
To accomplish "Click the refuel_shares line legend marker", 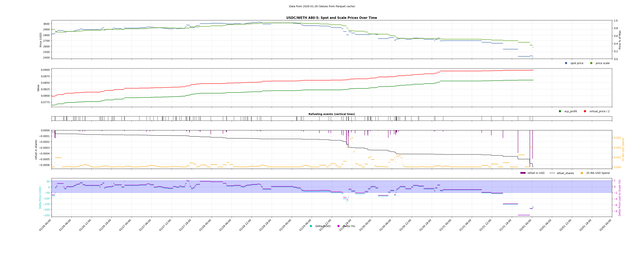I will pos(552,173).
